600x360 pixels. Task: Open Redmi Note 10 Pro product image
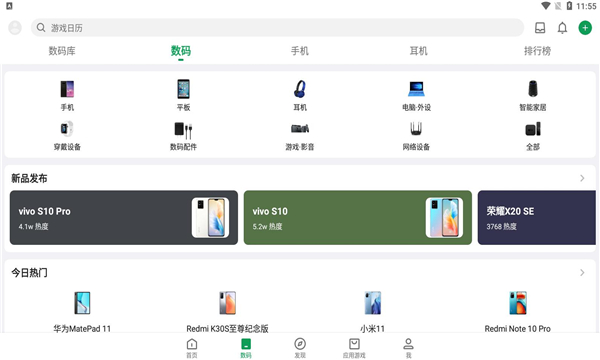(x=518, y=303)
